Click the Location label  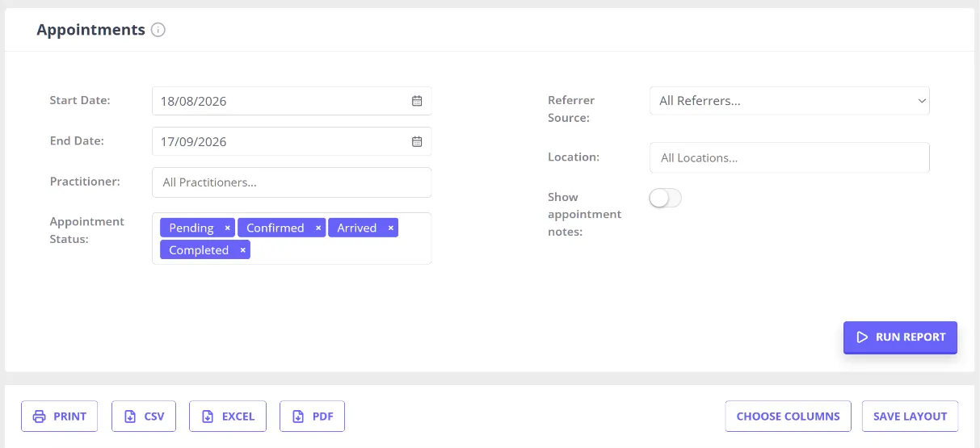(574, 157)
